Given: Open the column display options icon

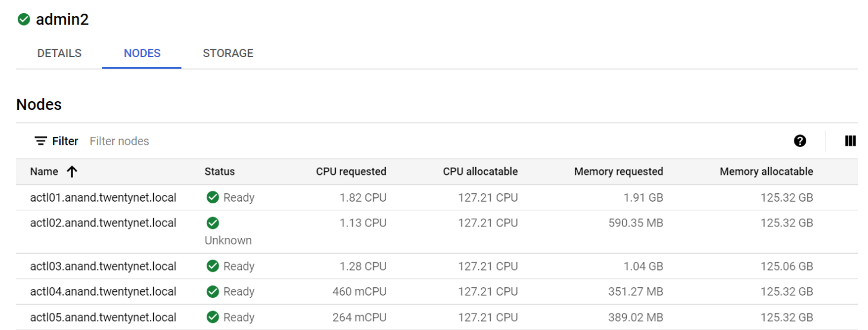Looking at the screenshot, I should (850, 141).
